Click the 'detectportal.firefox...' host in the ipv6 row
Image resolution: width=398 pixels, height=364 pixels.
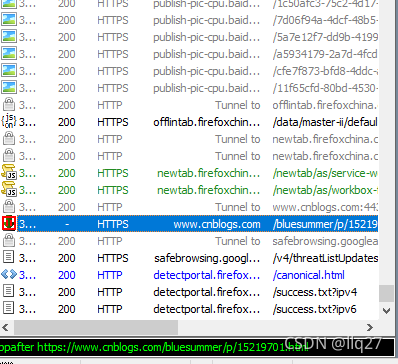pos(207,309)
